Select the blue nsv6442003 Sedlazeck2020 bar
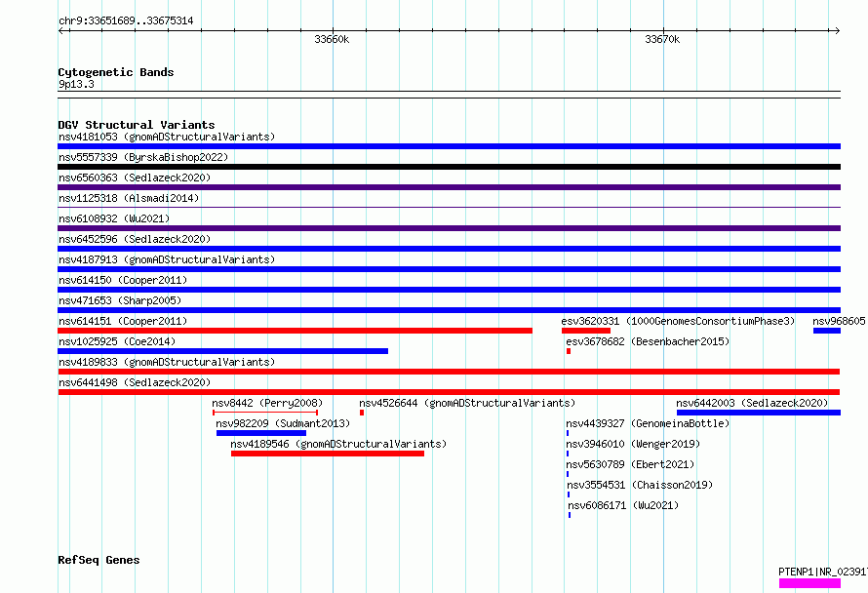 tap(759, 413)
